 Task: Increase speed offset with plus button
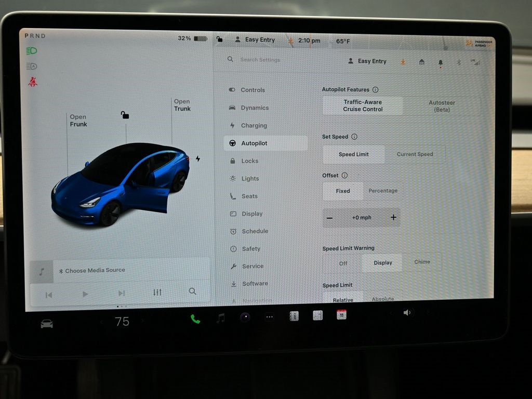(393, 217)
